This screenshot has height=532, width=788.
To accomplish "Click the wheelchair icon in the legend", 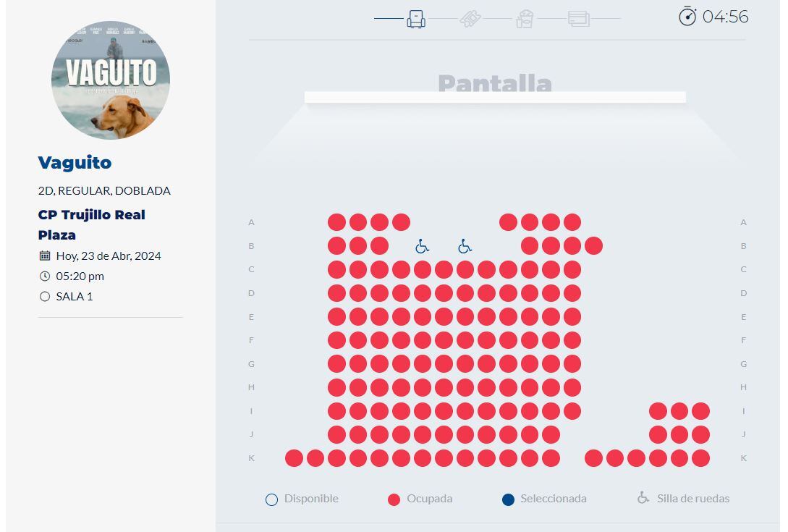I will click(643, 498).
